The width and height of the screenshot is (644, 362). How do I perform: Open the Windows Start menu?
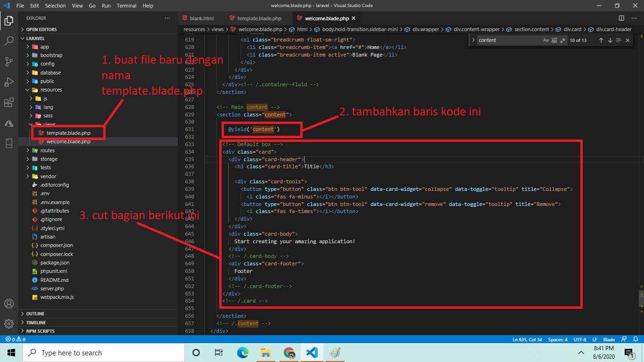click(x=11, y=353)
